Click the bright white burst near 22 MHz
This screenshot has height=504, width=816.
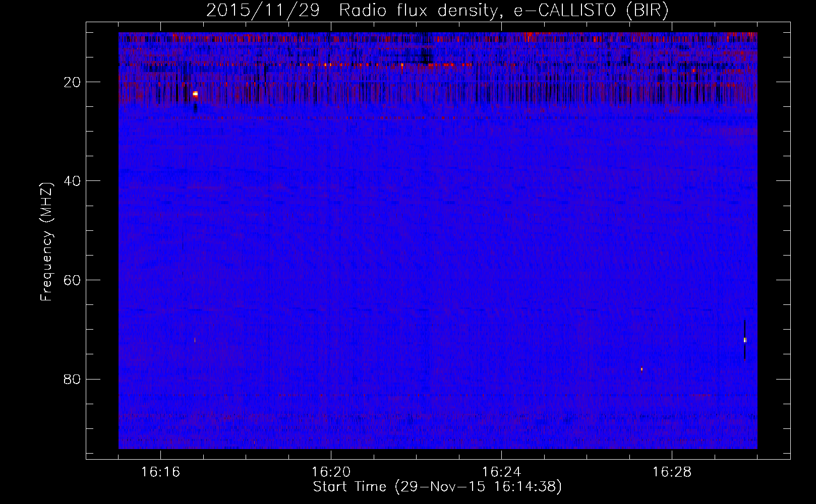click(x=195, y=94)
